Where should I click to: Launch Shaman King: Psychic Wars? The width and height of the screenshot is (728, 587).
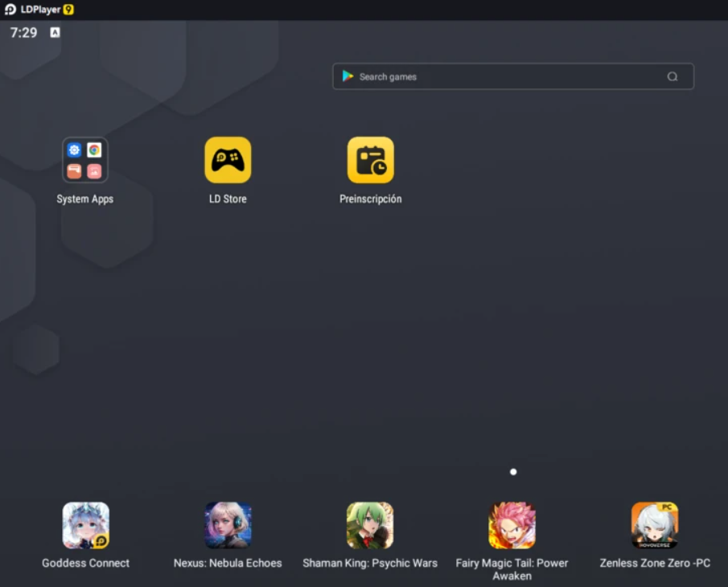pyautogui.click(x=370, y=525)
